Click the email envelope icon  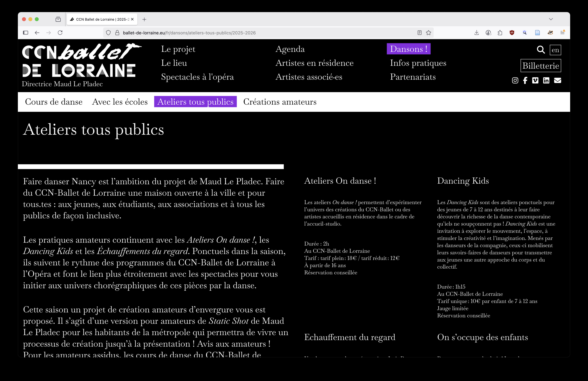(557, 80)
